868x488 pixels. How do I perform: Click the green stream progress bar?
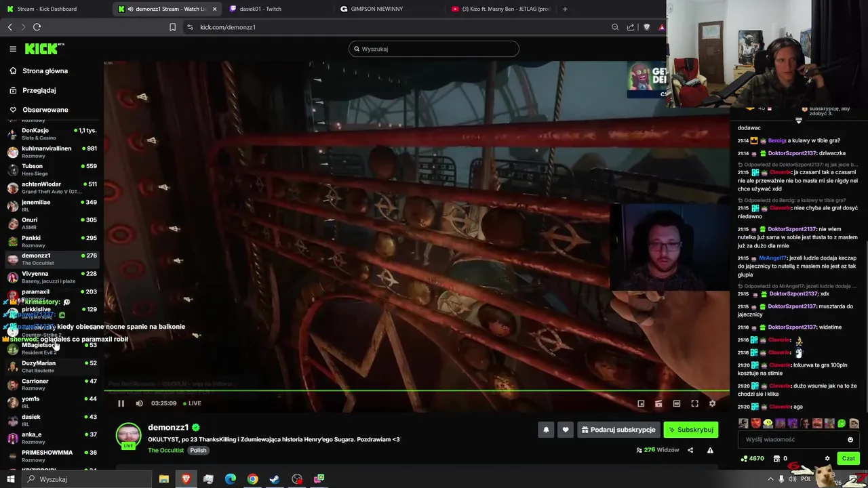point(417,390)
